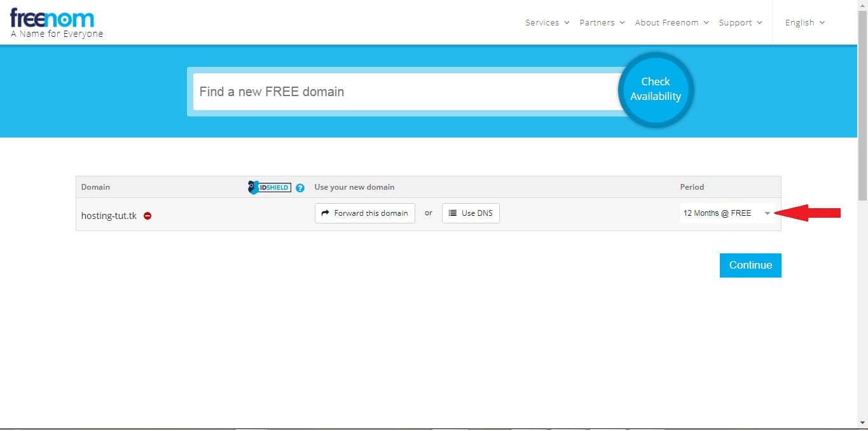Screen dimensions: 868x431
Task: Click the Check Availability button
Action: click(656, 90)
